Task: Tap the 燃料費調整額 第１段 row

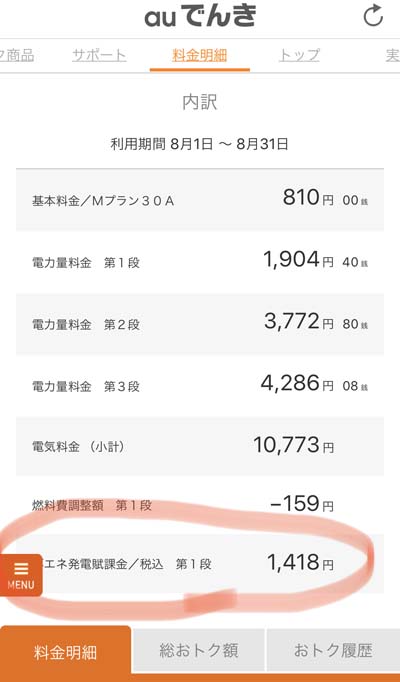Action: tap(200, 505)
